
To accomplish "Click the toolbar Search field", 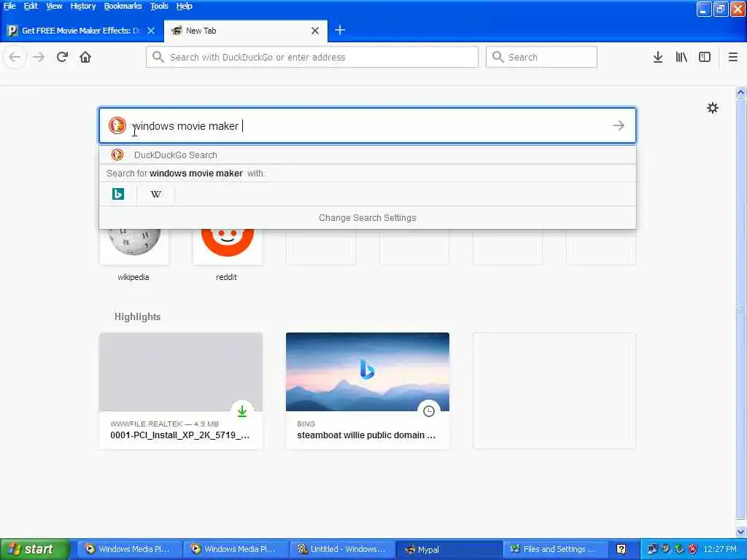I will point(541,57).
